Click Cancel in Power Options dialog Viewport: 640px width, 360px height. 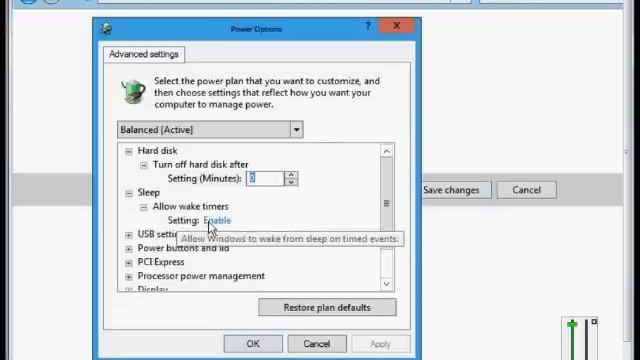[317, 344]
